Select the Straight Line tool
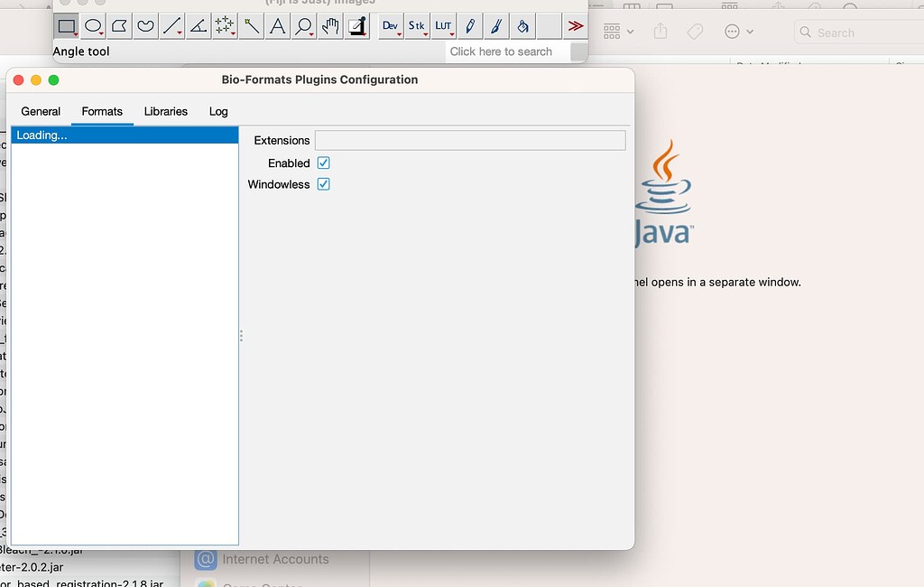Screen dimensions: 924x587 172,26
